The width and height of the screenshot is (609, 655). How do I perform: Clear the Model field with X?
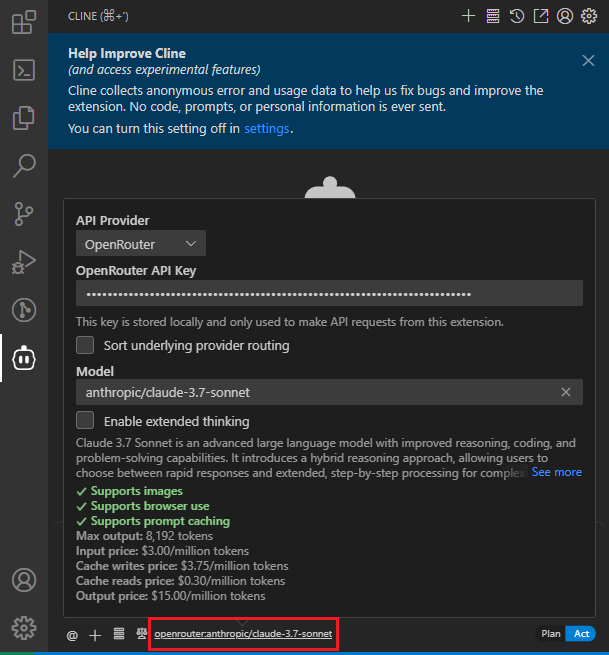coord(566,392)
